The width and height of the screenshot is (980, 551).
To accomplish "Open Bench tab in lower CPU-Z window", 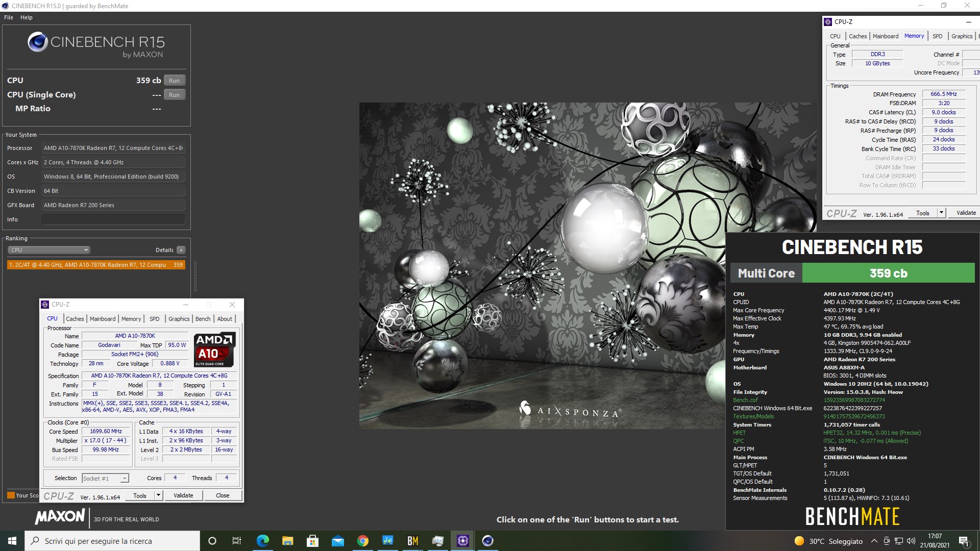I will tap(203, 319).
